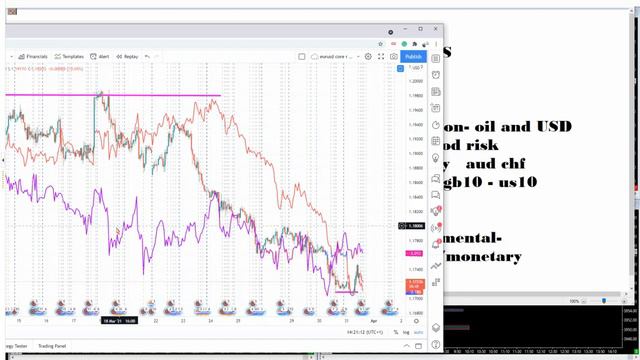640x360 pixels.
Task: Redo the last chart action
Action: [157, 56]
